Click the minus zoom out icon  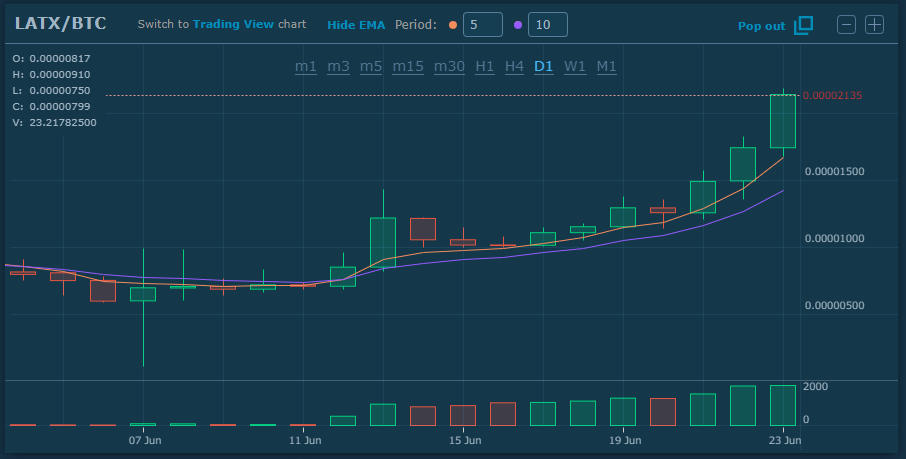coord(846,25)
